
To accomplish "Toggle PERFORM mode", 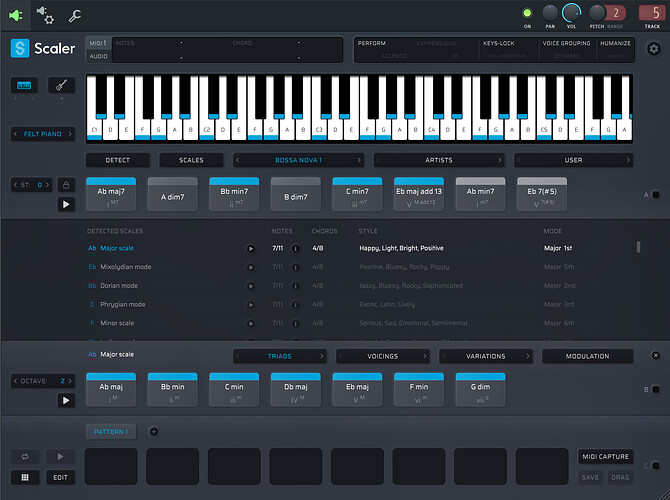I will coord(372,44).
